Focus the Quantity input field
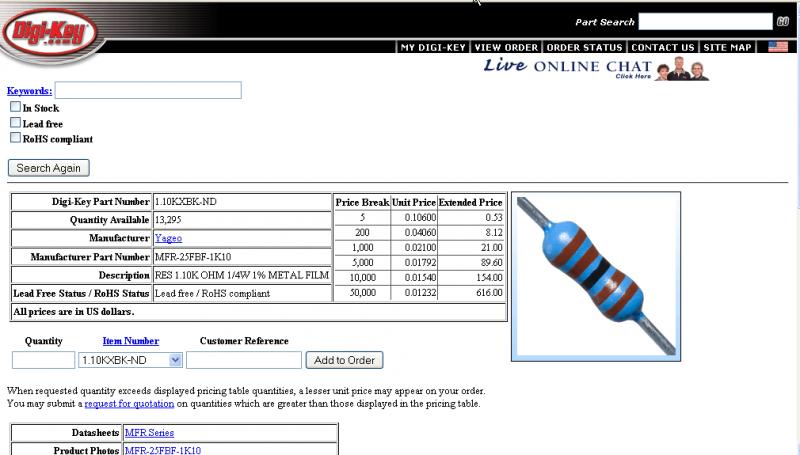 pyautogui.click(x=43, y=360)
